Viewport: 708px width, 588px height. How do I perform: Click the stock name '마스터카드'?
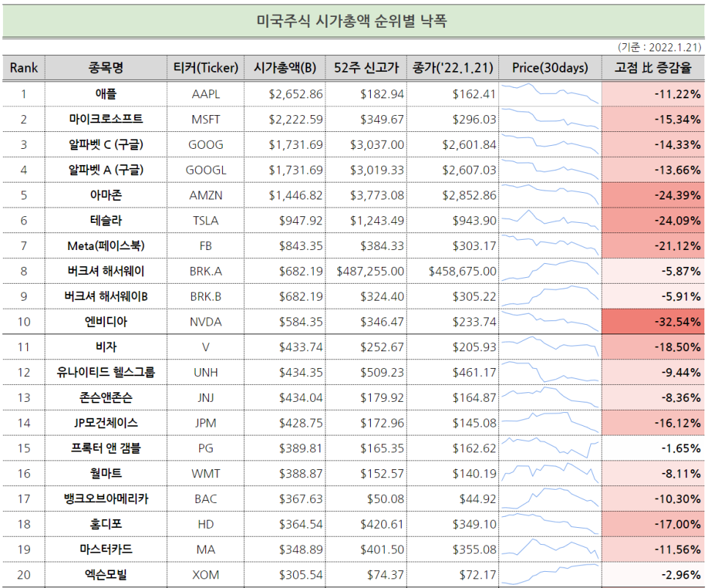pyautogui.click(x=106, y=549)
